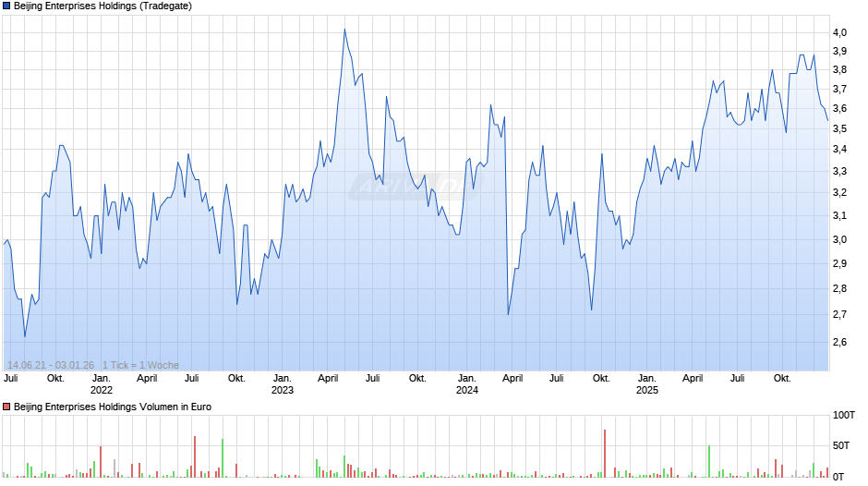Image resolution: width=868 pixels, height=486 pixels.
Task: Click the 3,9 price axis label
Action: 839,52
